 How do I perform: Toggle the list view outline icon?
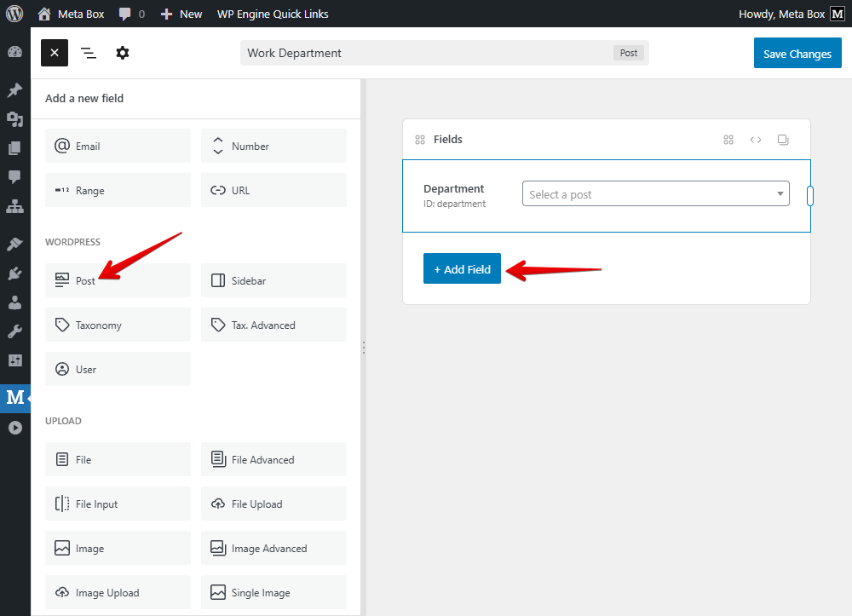click(x=89, y=53)
